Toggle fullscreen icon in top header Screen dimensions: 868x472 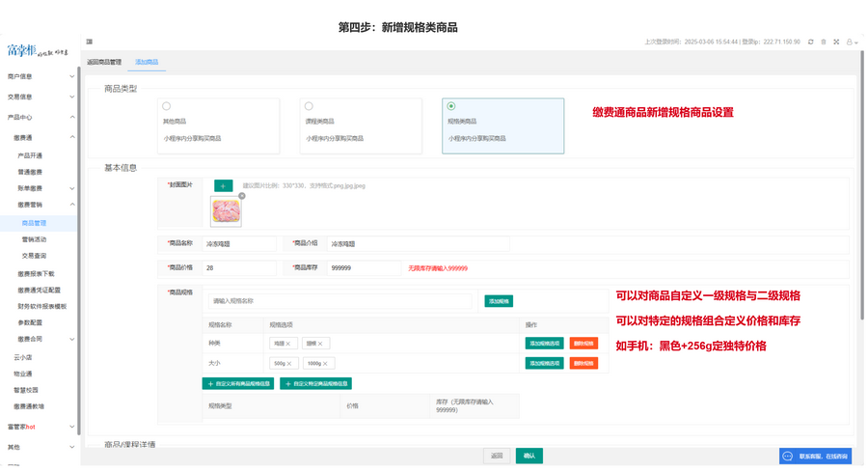coord(836,42)
